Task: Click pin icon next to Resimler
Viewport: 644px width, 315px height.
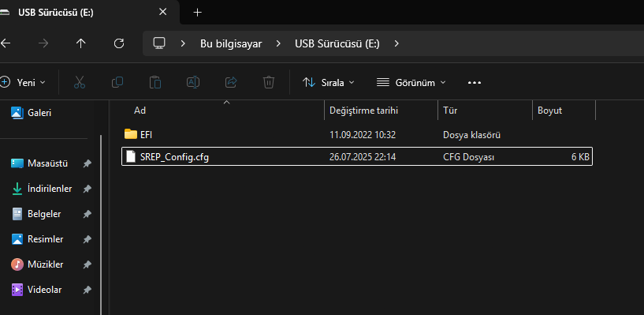Action: point(87,239)
